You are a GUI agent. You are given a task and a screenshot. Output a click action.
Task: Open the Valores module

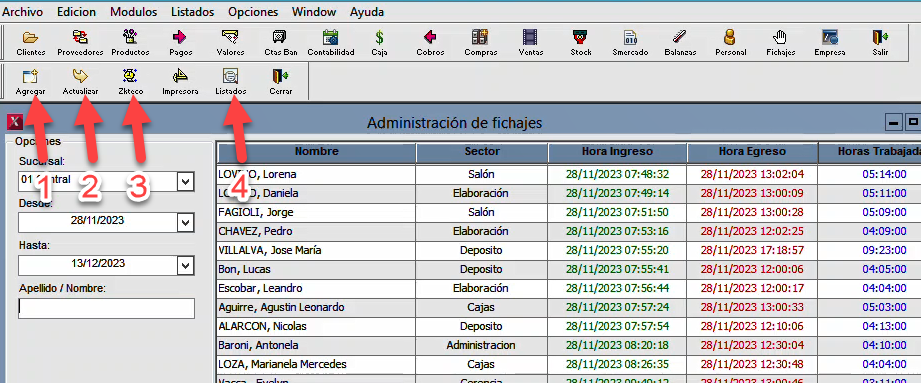pos(230,43)
